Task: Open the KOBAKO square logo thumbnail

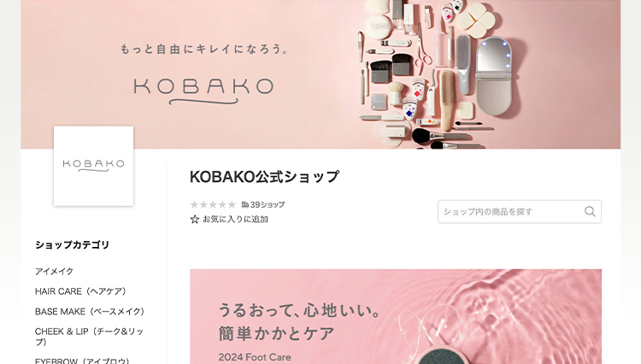Action: pos(94,166)
